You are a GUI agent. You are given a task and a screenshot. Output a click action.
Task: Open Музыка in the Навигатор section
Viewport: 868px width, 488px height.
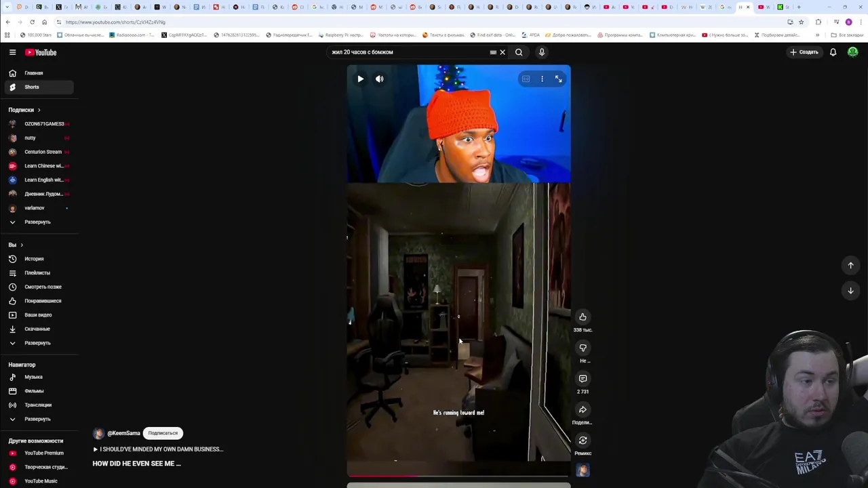coord(39,377)
